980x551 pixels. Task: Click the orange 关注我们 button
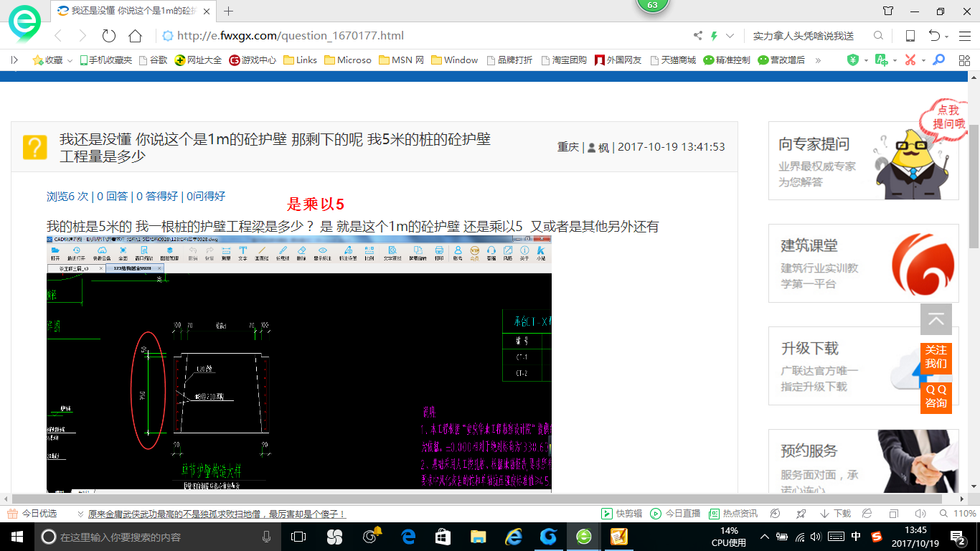[936, 357]
